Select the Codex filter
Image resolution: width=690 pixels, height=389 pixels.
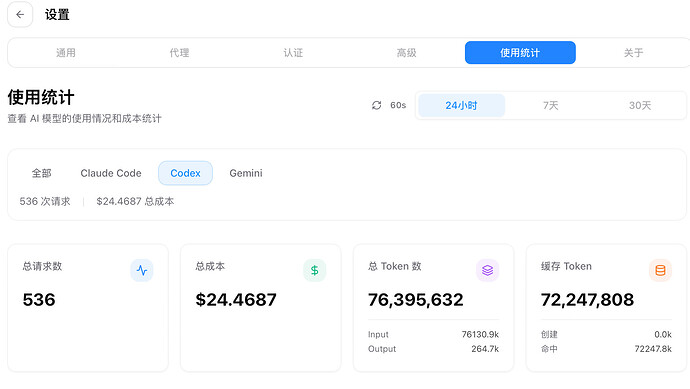185,173
